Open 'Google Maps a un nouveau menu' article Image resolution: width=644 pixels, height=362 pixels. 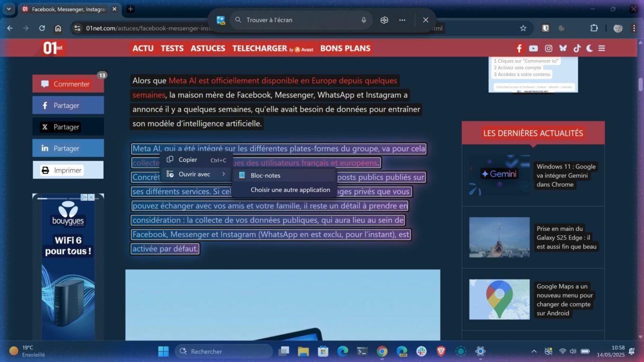[564, 300]
